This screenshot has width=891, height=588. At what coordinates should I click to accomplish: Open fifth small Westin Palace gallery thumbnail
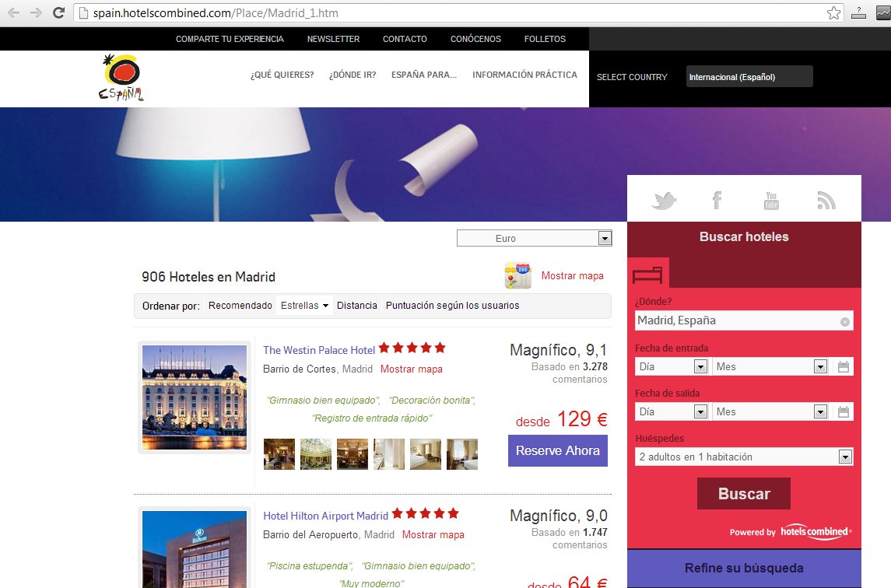coord(426,454)
